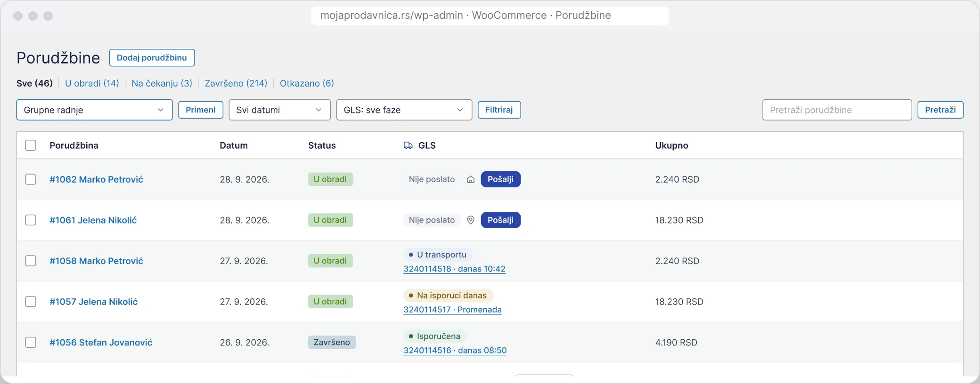Image resolution: width=980 pixels, height=384 pixels.
Task: Open the GLS: sve faze dropdown
Action: [x=404, y=110]
